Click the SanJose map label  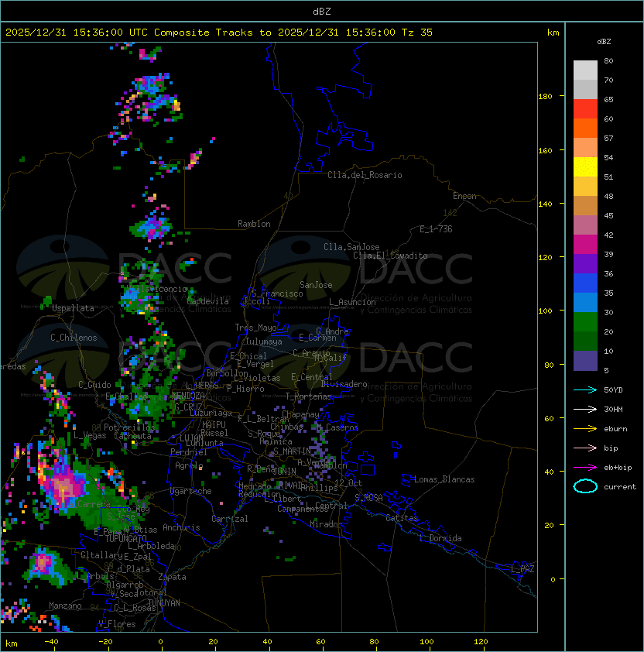click(316, 285)
